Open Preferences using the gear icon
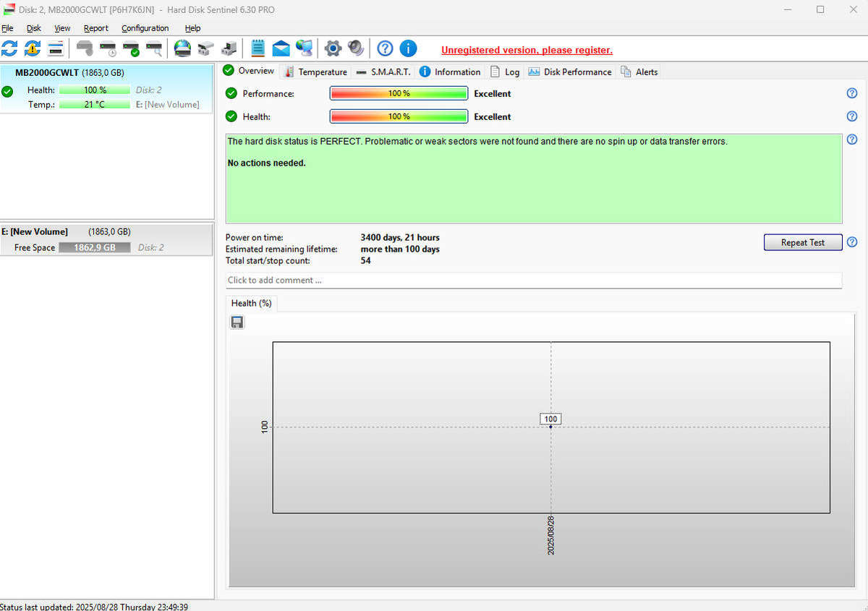The width and height of the screenshot is (868, 611). 333,48
